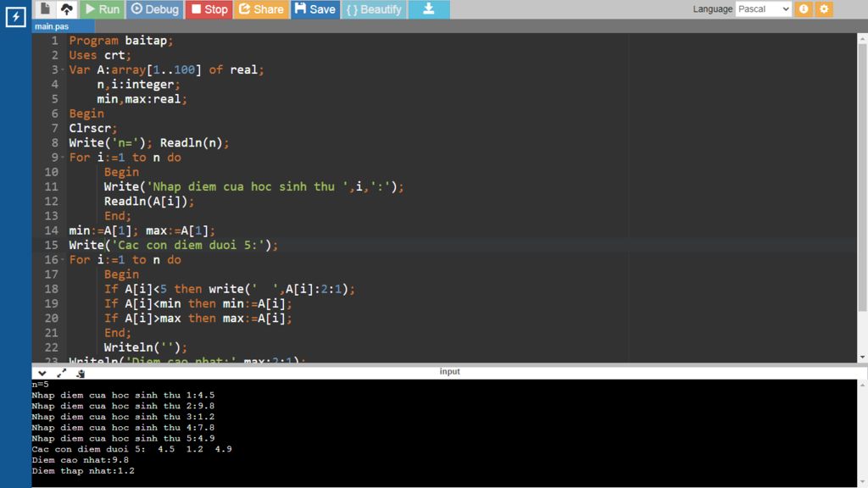Collapse the console panel with the chevron
This screenshot has height=488, width=868.
(x=42, y=374)
